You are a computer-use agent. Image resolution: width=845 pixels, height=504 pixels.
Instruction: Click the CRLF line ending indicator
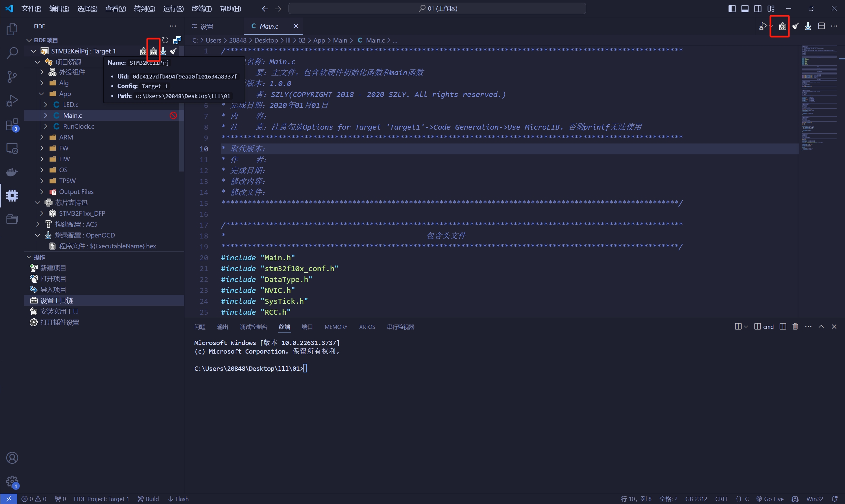pyautogui.click(x=722, y=499)
